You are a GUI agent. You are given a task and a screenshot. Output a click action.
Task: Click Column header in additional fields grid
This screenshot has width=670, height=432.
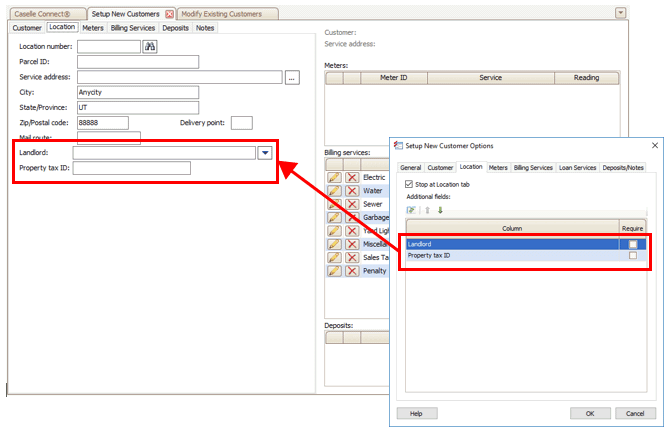tap(512, 229)
